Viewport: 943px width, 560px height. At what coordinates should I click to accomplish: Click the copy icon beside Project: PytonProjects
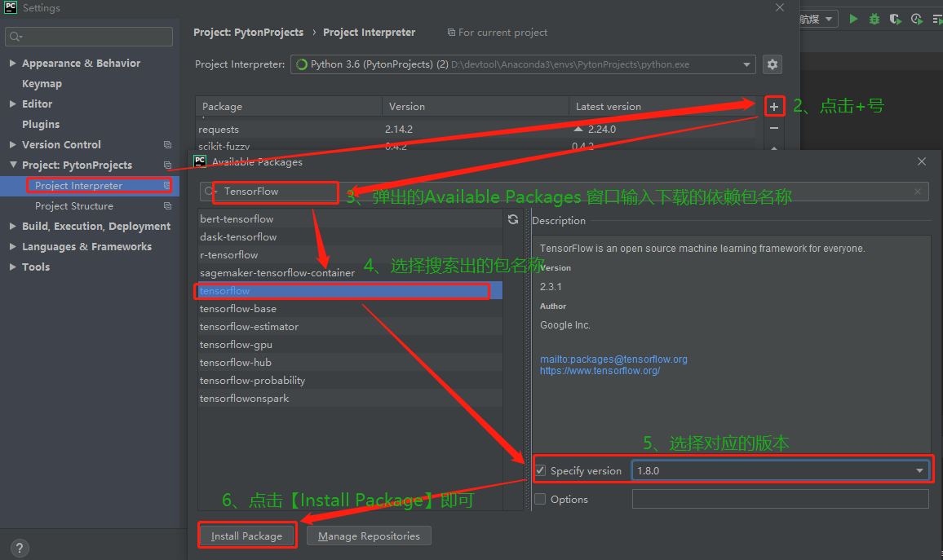(x=167, y=165)
